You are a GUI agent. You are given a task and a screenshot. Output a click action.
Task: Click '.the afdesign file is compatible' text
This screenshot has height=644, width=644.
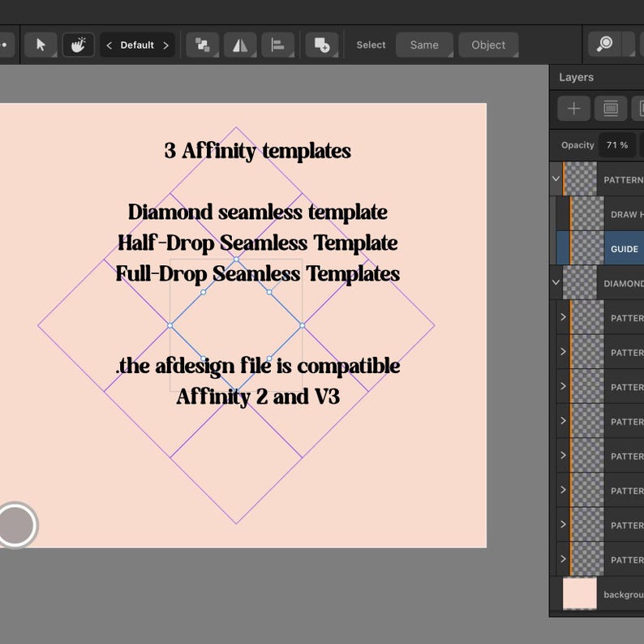tap(257, 366)
